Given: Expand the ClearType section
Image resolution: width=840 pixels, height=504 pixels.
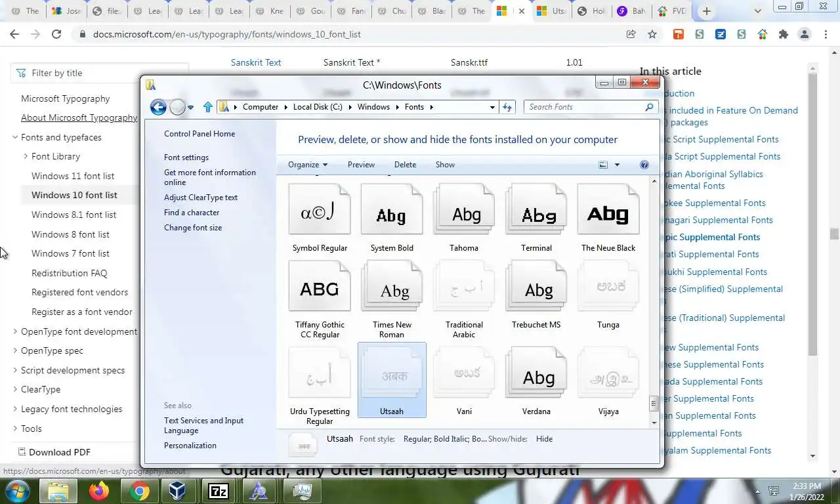Looking at the screenshot, I should [x=15, y=389].
